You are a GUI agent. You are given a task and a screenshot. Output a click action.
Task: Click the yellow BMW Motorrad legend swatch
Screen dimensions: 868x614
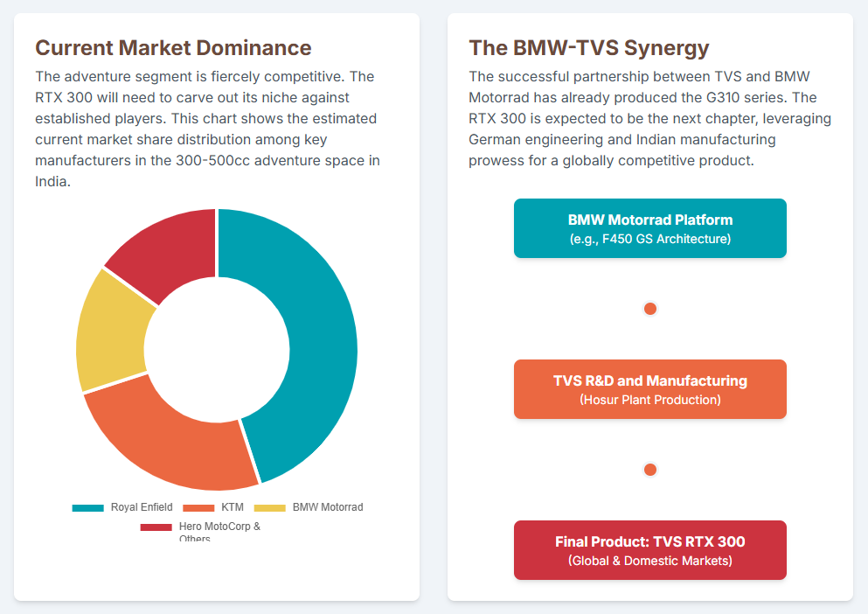(x=269, y=507)
